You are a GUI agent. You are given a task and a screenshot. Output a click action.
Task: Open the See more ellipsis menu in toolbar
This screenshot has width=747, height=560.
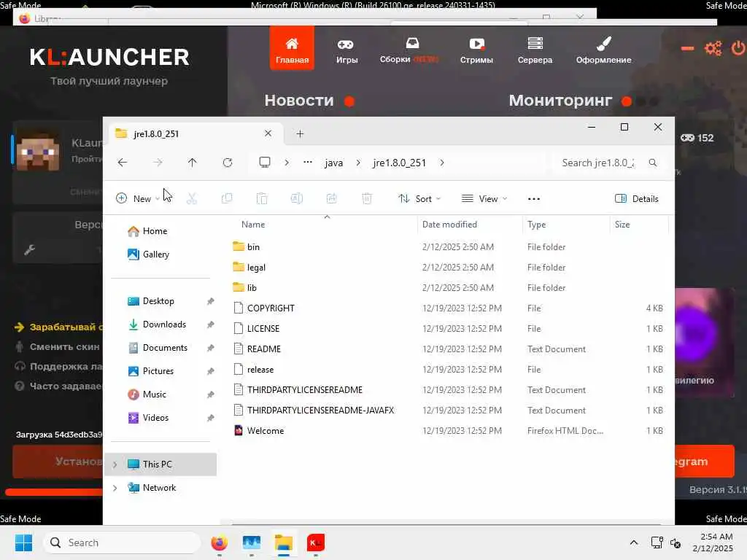tap(533, 198)
